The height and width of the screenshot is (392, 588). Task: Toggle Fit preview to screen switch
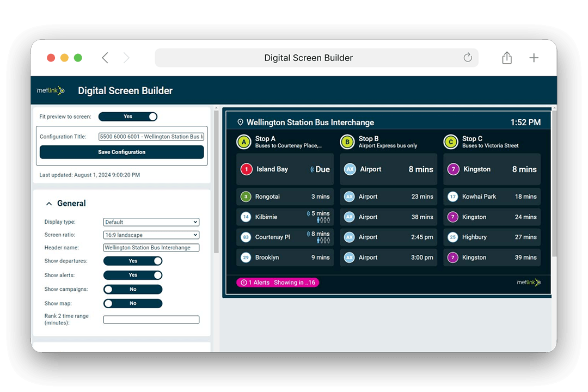click(x=128, y=117)
